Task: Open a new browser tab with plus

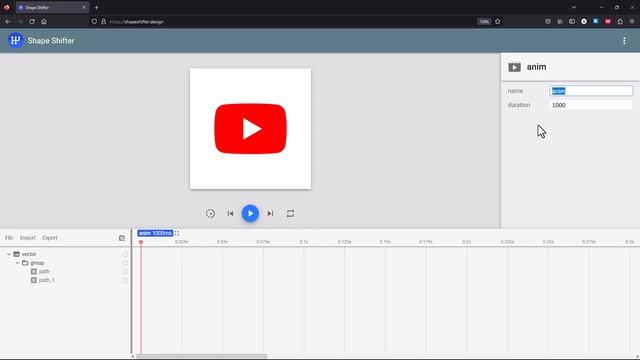Action: click(96, 7)
